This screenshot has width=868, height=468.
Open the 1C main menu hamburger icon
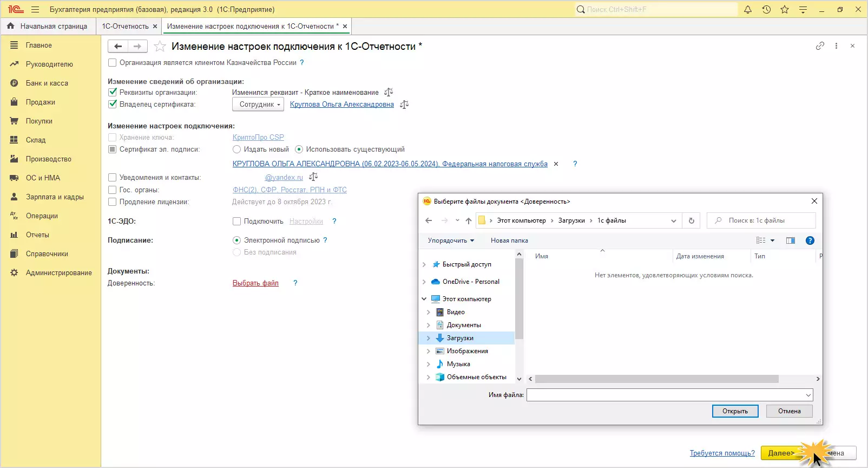35,9
